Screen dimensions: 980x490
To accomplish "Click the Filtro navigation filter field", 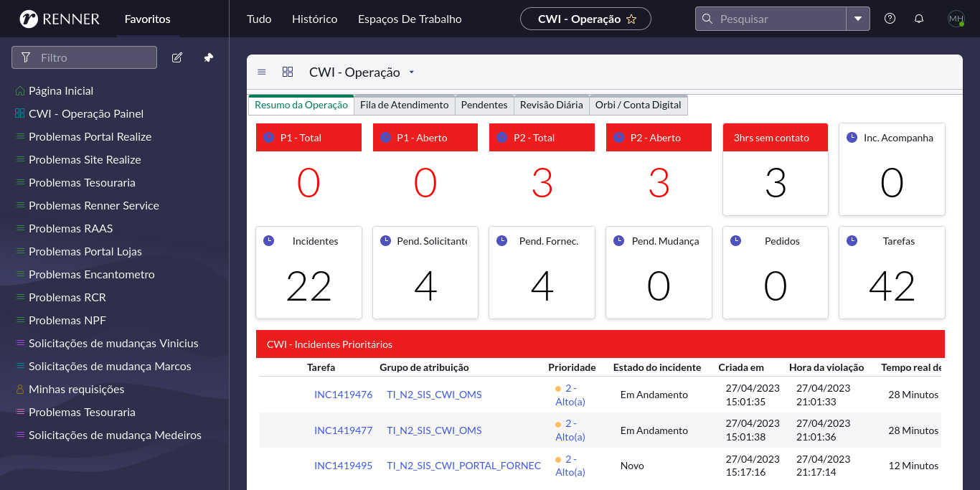I will tap(84, 57).
